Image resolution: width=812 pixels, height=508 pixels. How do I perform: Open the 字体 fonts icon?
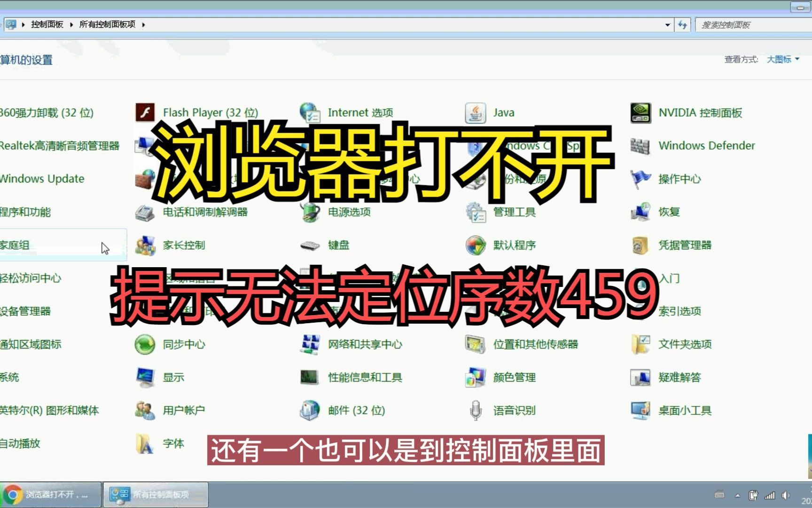point(145,444)
